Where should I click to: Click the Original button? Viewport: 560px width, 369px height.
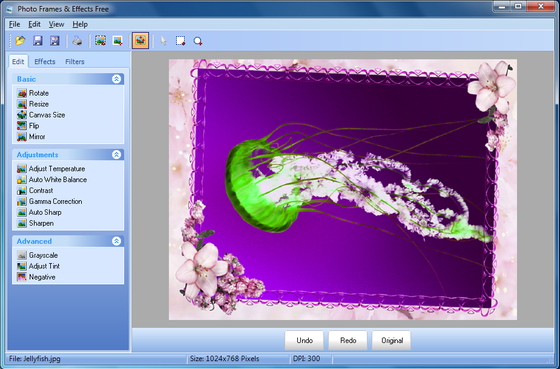click(x=392, y=340)
